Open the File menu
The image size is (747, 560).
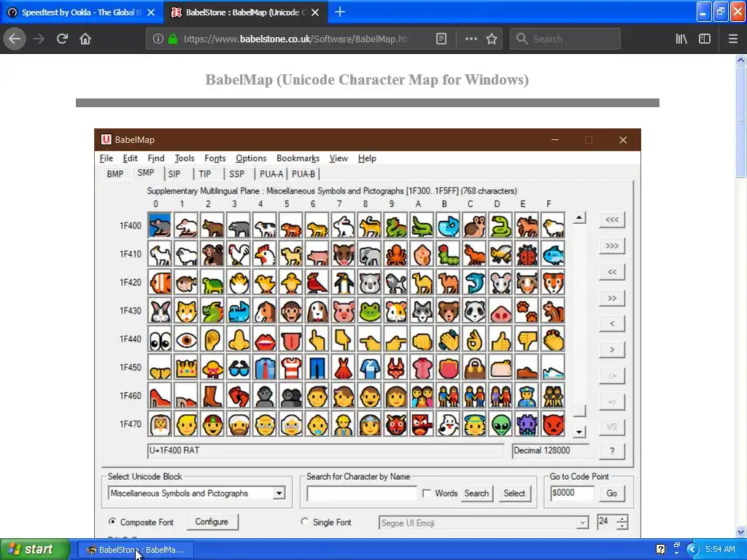click(x=107, y=158)
